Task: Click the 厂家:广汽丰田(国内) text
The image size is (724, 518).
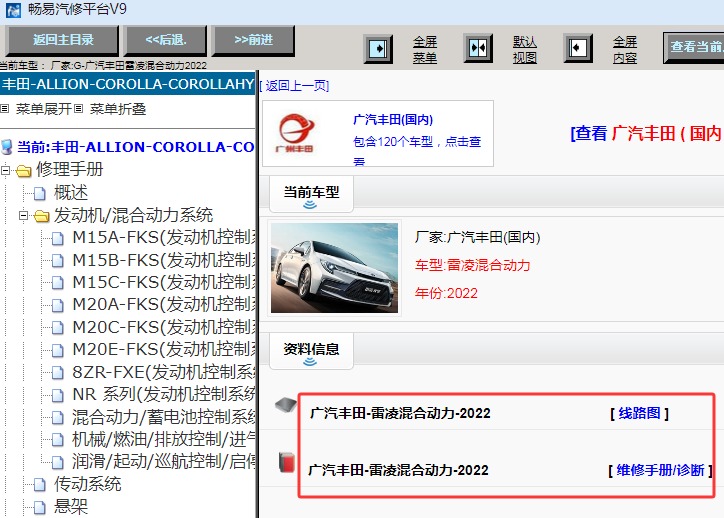Action: pyautogui.click(x=477, y=237)
